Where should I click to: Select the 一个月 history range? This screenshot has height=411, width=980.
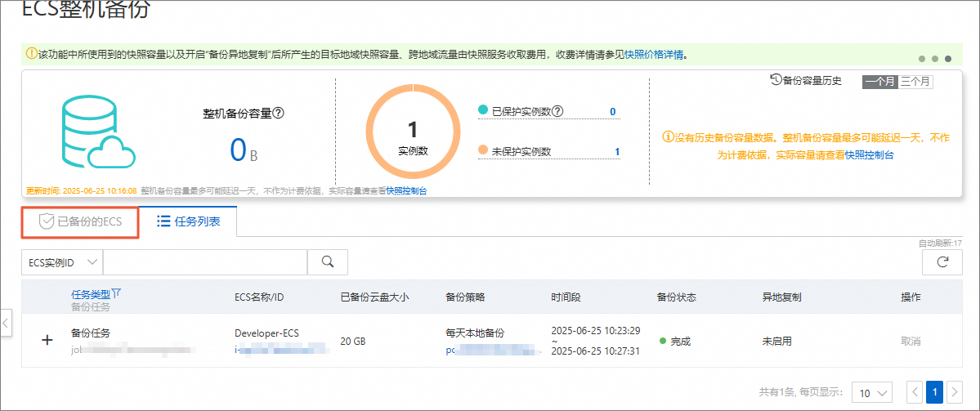(880, 81)
